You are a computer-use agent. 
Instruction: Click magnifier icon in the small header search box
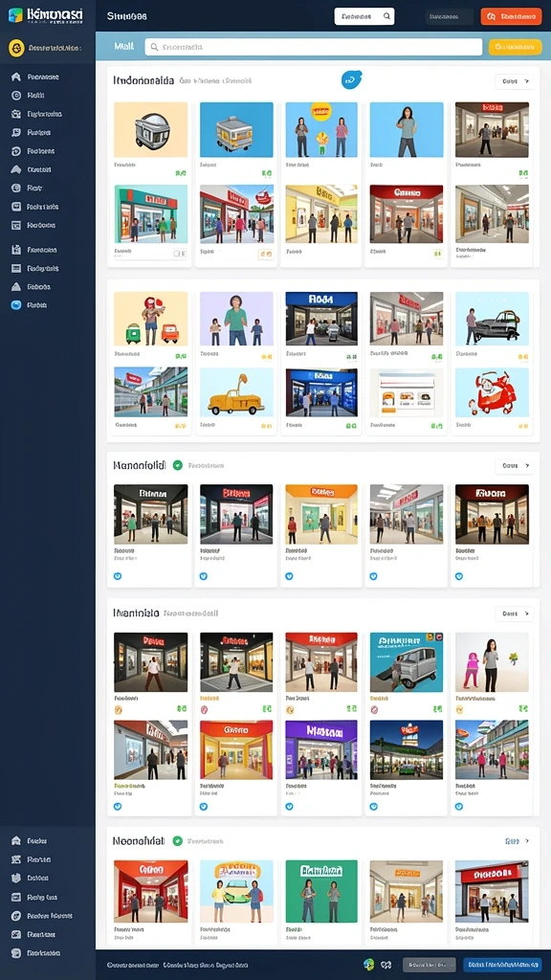(387, 16)
